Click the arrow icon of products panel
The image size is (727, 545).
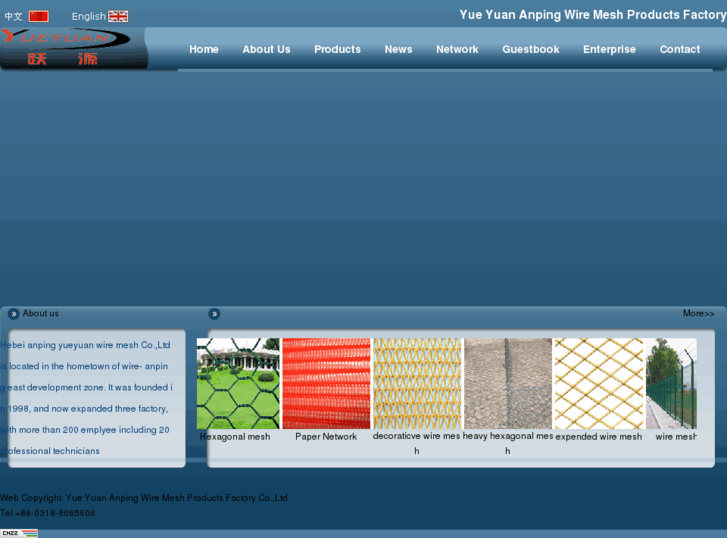[214, 314]
